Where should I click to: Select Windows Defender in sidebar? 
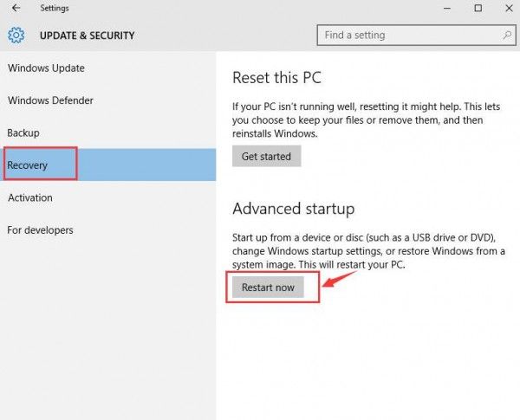click(x=50, y=100)
